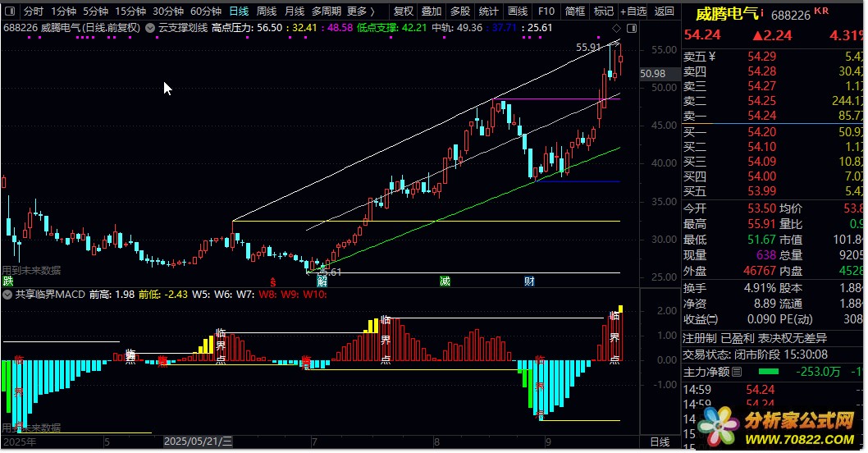Expand 云支撑划线 indicator dropdown arrow
The height and width of the screenshot is (453, 868).
click(x=150, y=28)
